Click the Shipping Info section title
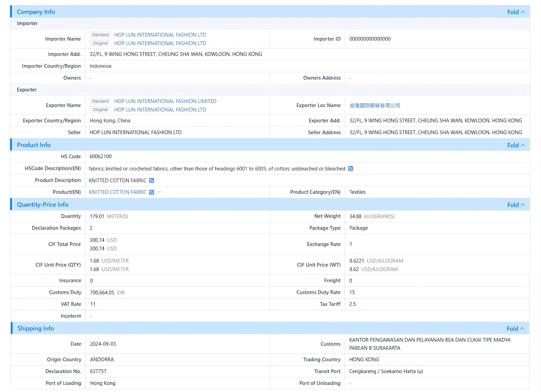 coord(36,329)
